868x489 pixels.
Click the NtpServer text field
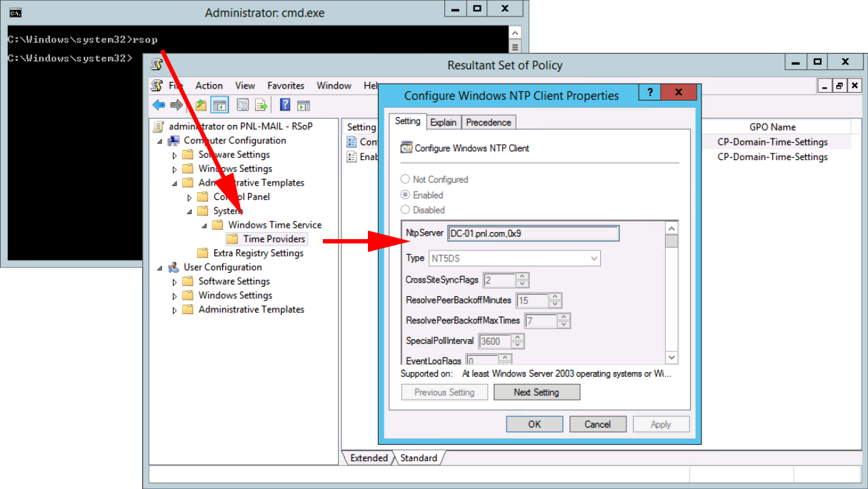tap(533, 233)
